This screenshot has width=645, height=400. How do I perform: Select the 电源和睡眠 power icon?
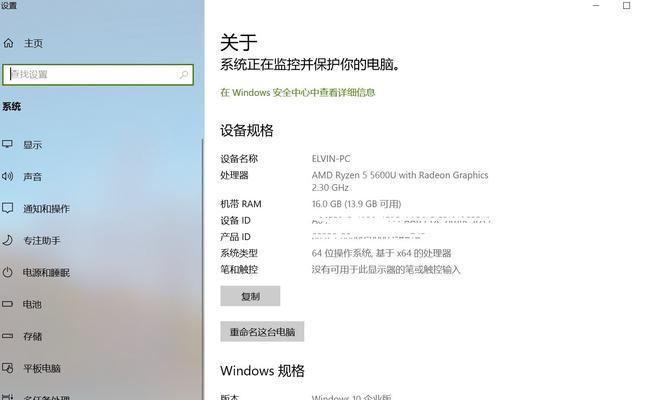[x=7, y=272]
